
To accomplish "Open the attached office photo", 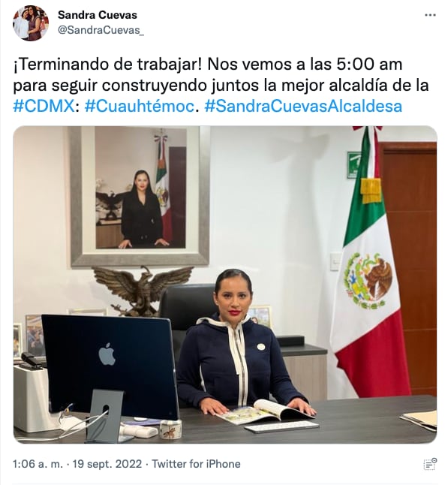I will click(x=225, y=285).
